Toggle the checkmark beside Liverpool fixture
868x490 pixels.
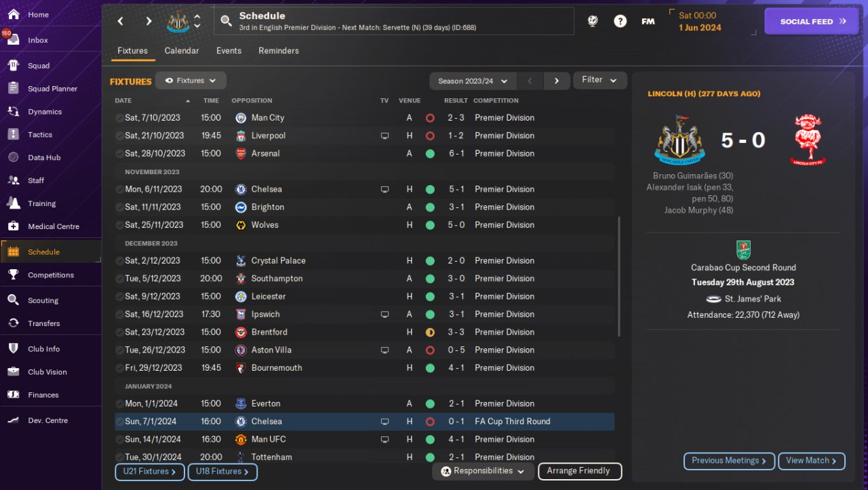[119, 136]
